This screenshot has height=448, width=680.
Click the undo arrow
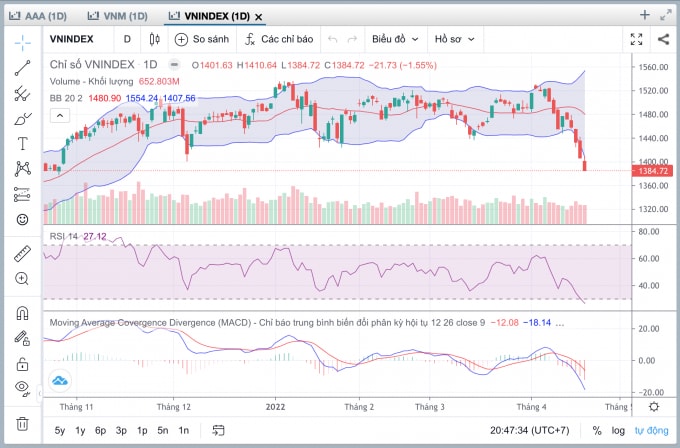pos(333,39)
